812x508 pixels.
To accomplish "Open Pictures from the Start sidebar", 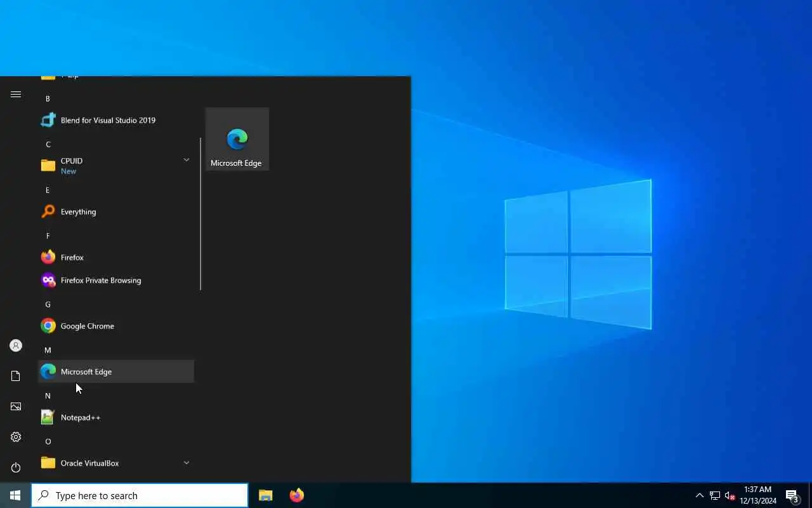I will pos(16,406).
